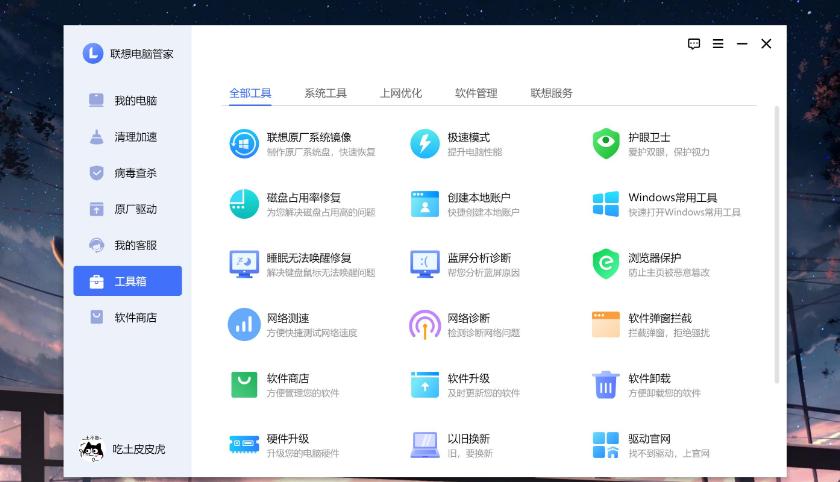Click the feedback message icon in title bar
The image size is (840, 482).
coord(694,44)
